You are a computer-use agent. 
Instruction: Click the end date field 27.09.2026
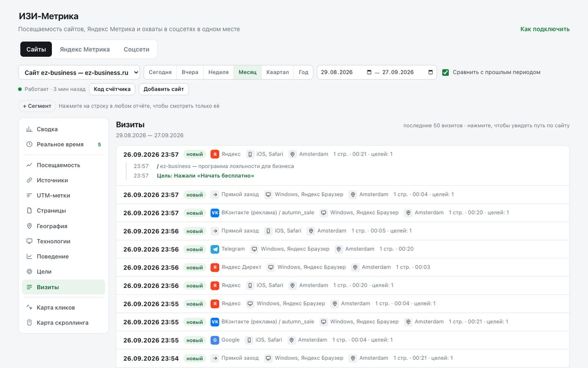408,72
